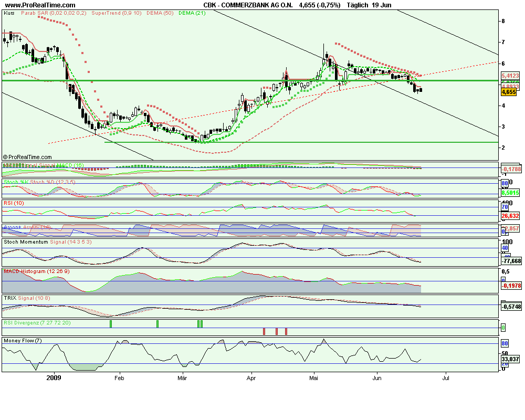Click the CBK - COMMERZBANK AG O.N. title
Viewport: 525px width, 420px height.
tap(248, 5)
